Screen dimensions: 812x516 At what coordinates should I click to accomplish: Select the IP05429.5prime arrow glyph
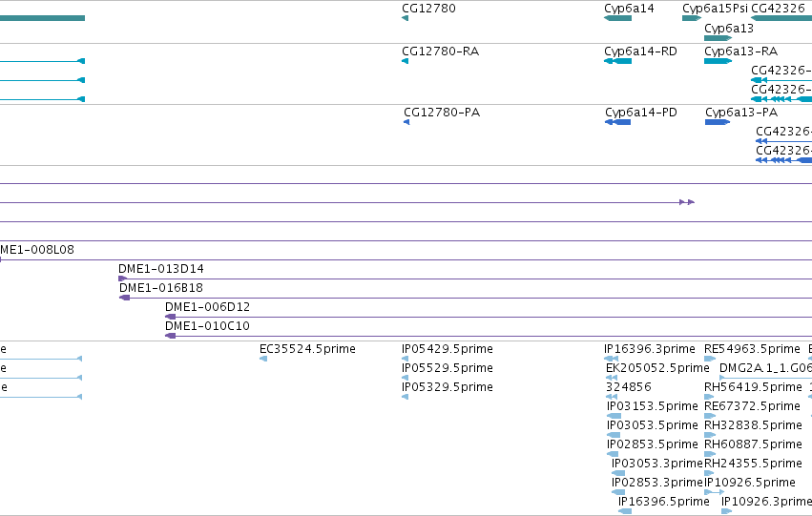pos(405,359)
